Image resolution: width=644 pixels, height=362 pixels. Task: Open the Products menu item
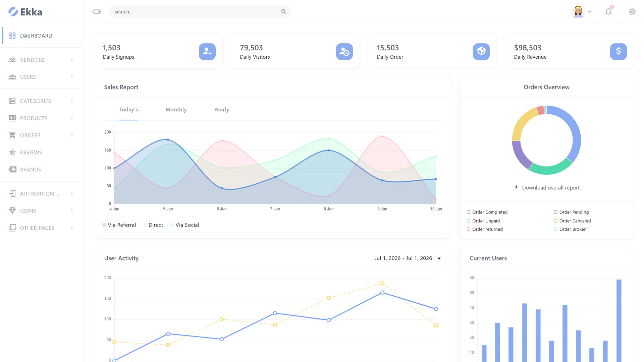tap(42, 118)
